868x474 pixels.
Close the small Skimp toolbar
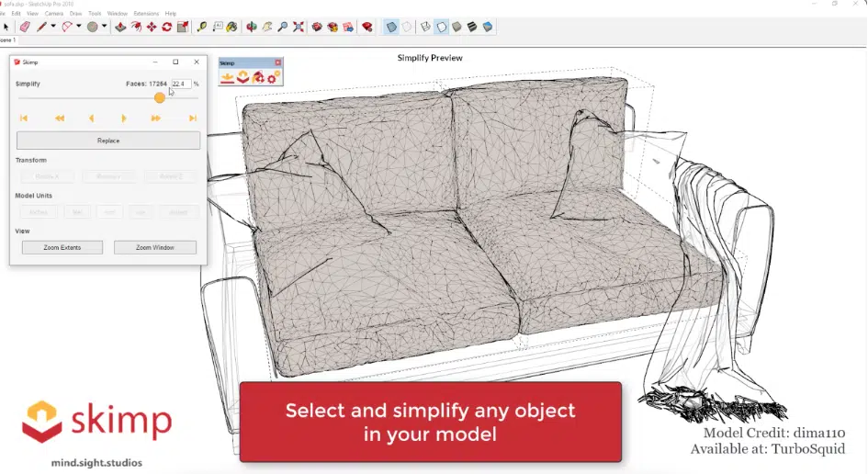point(278,62)
